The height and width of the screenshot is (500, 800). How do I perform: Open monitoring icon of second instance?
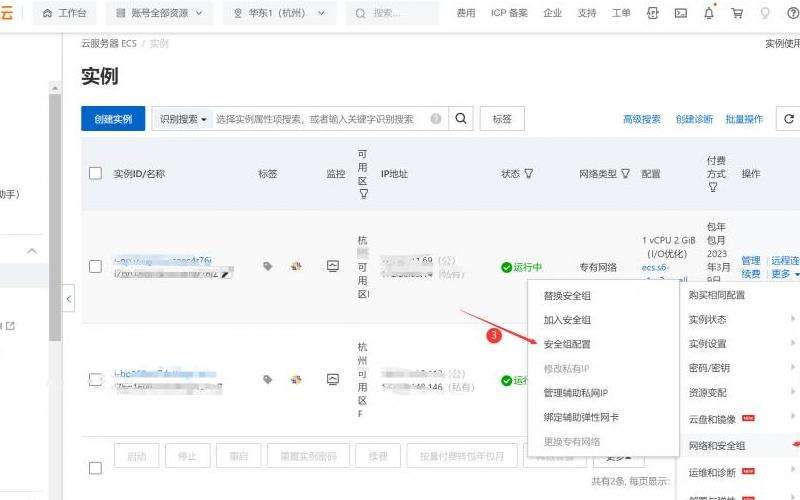[333, 379]
